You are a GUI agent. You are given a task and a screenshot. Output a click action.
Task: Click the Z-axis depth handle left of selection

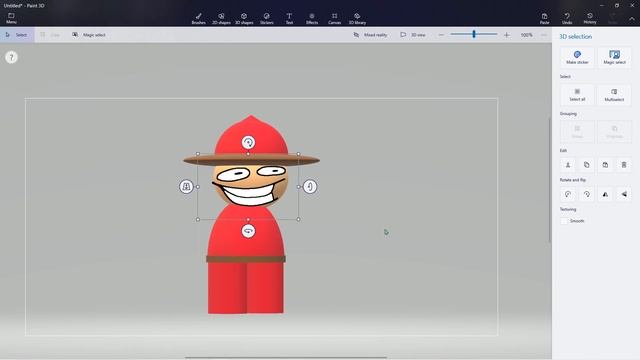coord(187,187)
